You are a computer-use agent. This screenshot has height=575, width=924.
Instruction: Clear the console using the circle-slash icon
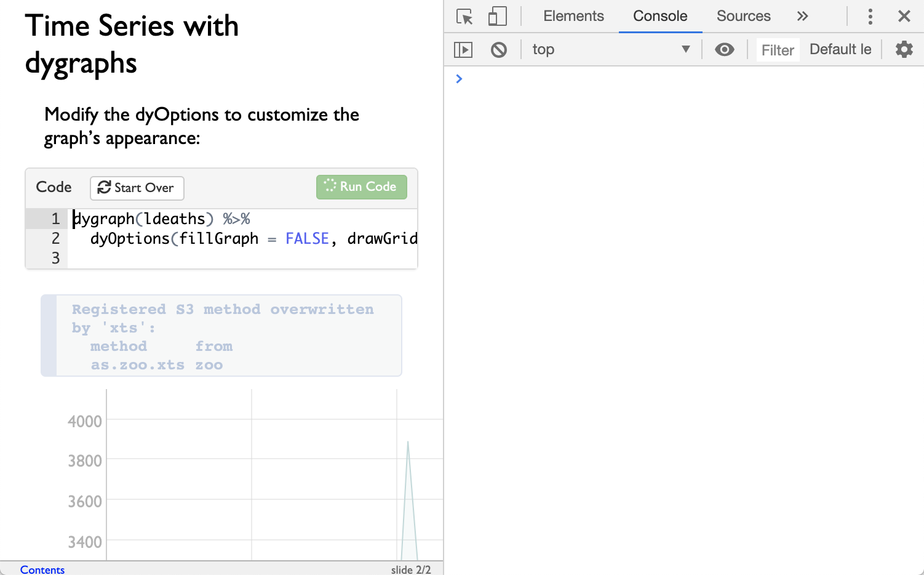tap(499, 49)
